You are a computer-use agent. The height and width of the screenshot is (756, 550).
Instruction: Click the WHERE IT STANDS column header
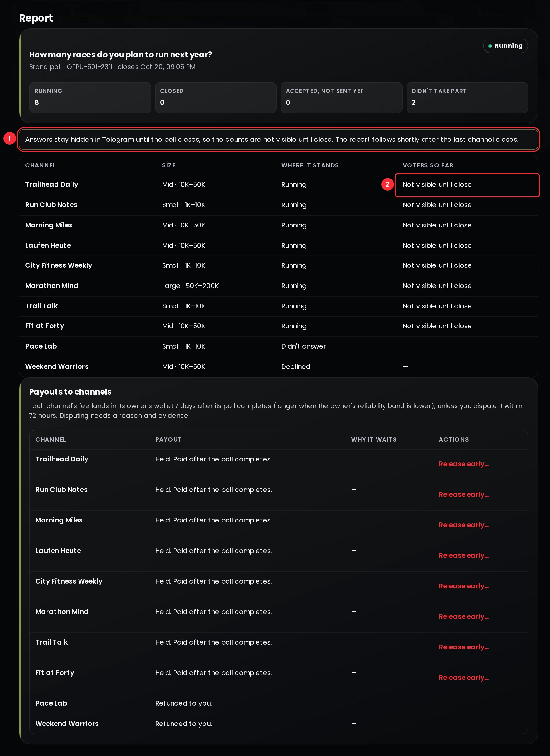click(310, 166)
